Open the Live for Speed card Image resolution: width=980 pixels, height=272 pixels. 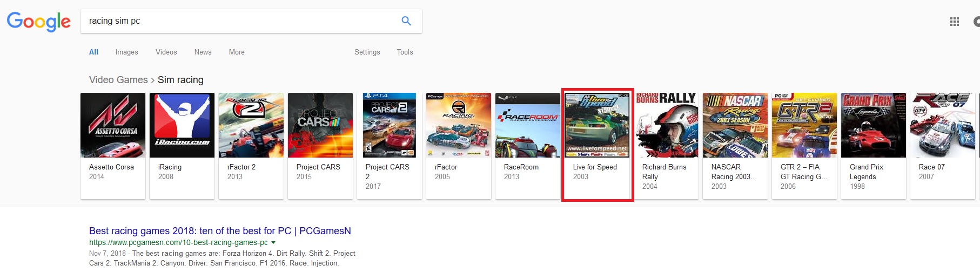597,146
